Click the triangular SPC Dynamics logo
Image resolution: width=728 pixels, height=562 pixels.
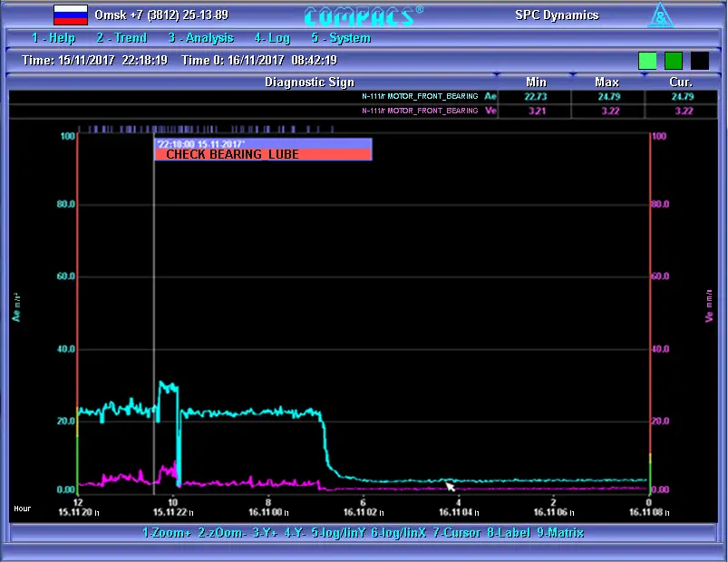click(658, 15)
